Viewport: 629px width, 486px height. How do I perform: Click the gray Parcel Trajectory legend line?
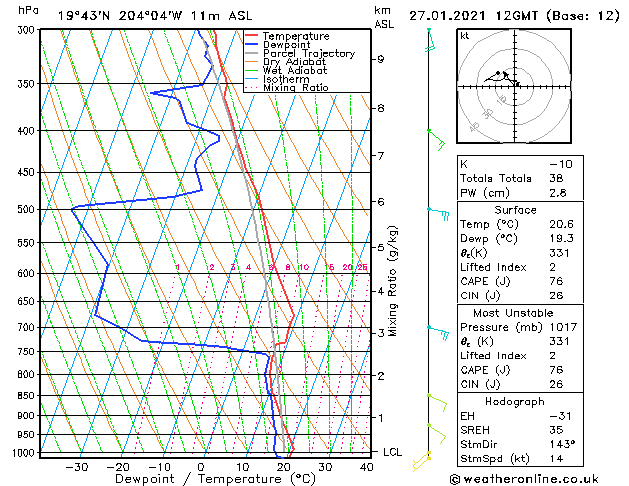tap(252, 53)
